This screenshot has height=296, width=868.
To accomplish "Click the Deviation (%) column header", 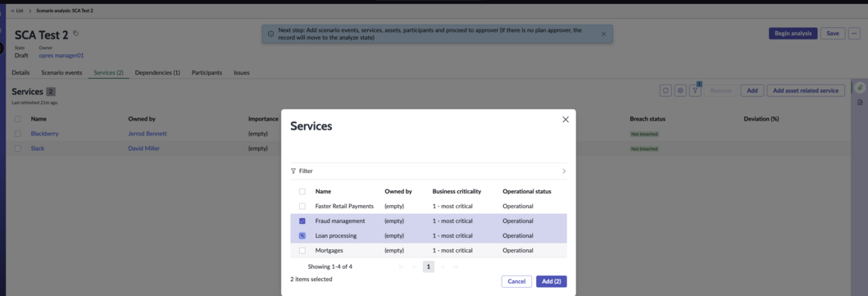I will pyautogui.click(x=761, y=119).
